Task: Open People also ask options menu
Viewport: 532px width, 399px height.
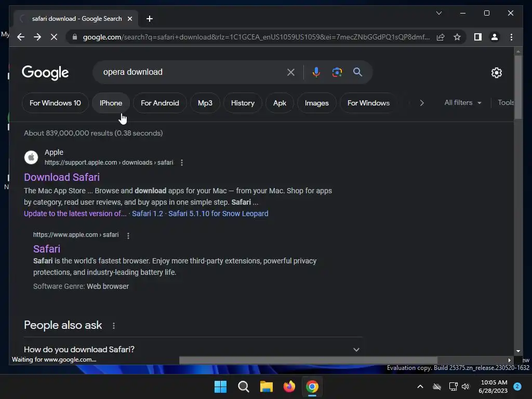Action: pos(114,326)
